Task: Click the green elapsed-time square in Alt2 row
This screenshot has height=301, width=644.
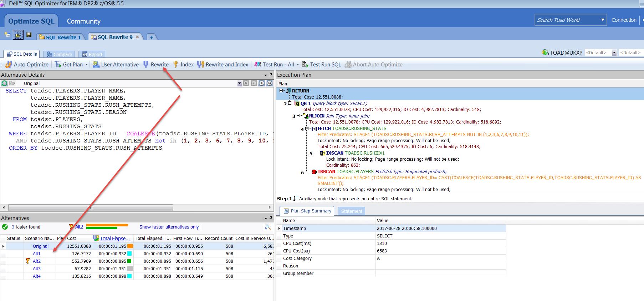Action: click(x=129, y=261)
